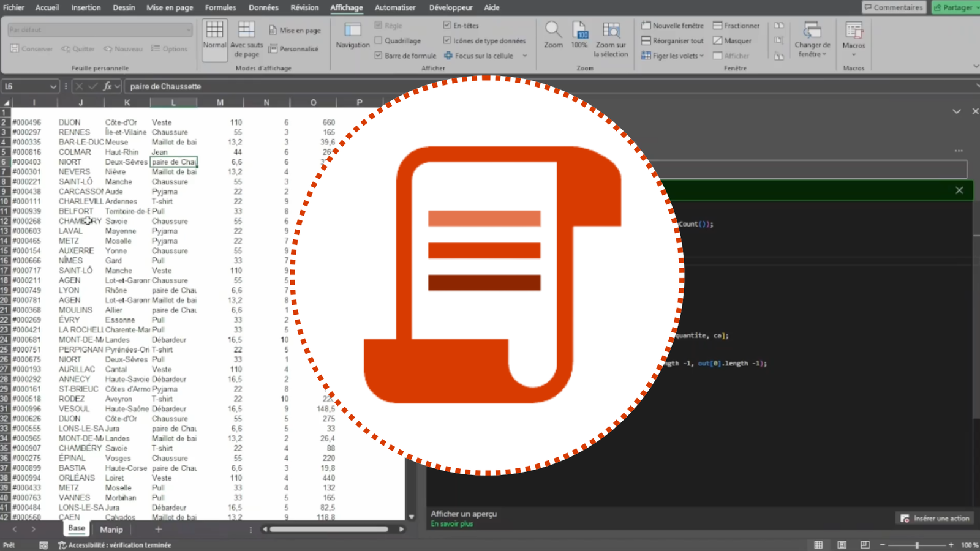Image resolution: width=980 pixels, height=551 pixels.
Task: Enable the Quadrillage checkbox
Action: (379, 40)
